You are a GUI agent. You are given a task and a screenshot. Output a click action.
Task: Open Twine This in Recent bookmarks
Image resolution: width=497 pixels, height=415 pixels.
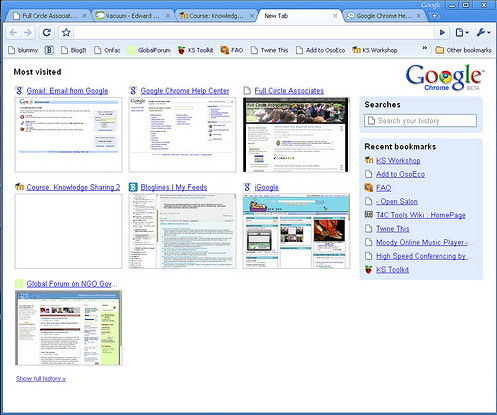393,229
